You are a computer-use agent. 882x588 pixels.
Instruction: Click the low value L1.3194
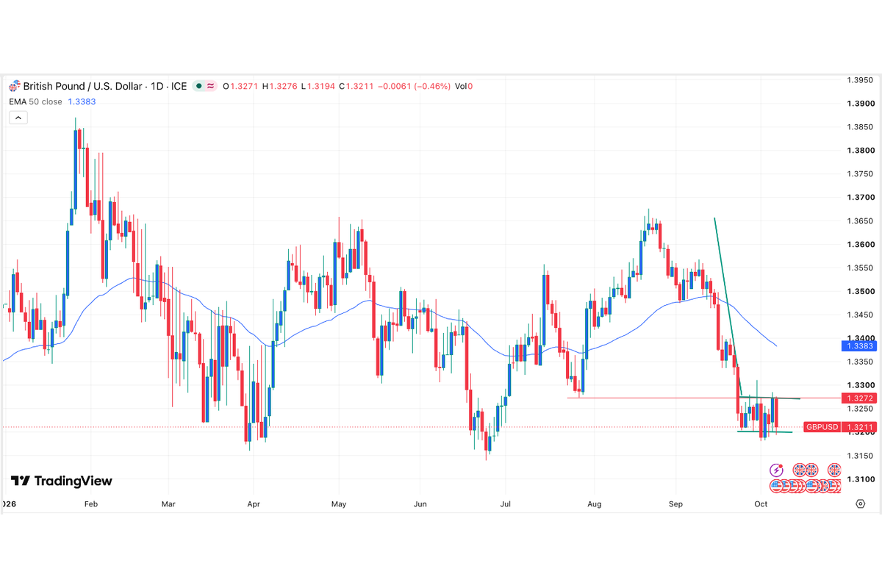318,86
